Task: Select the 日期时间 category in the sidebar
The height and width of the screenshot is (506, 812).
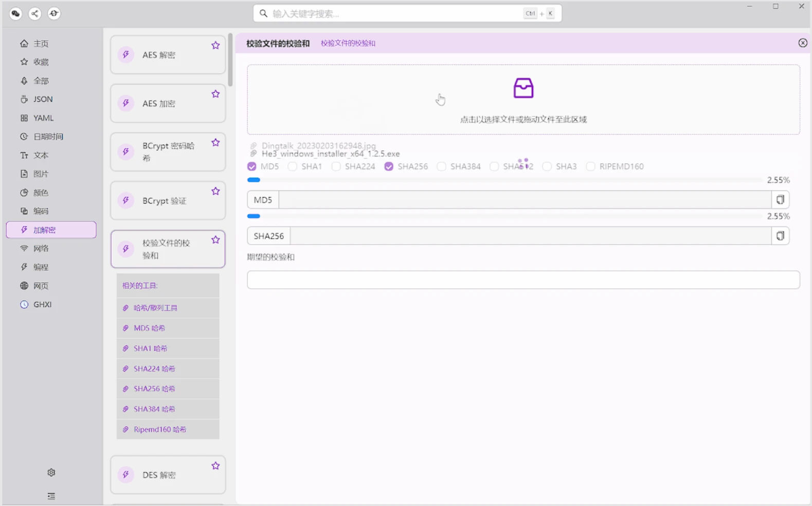Action: pyautogui.click(x=51, y=136)
